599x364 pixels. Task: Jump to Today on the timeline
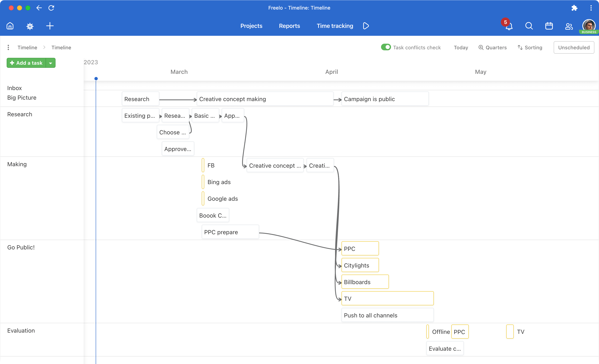coord(461,47)
